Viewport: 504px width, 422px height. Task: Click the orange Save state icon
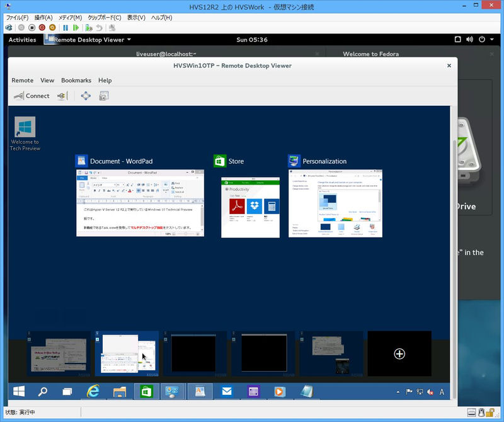coord(52,28)
